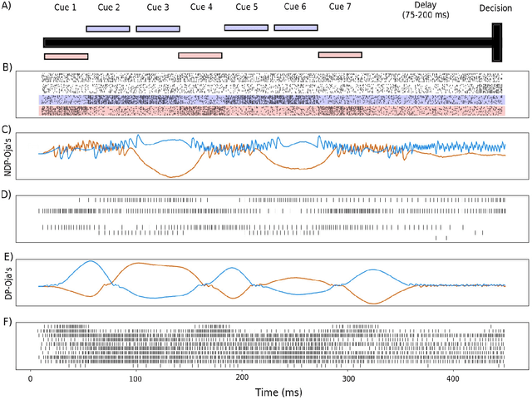Click the 0 tick on time axis

(x=31, y=379)
